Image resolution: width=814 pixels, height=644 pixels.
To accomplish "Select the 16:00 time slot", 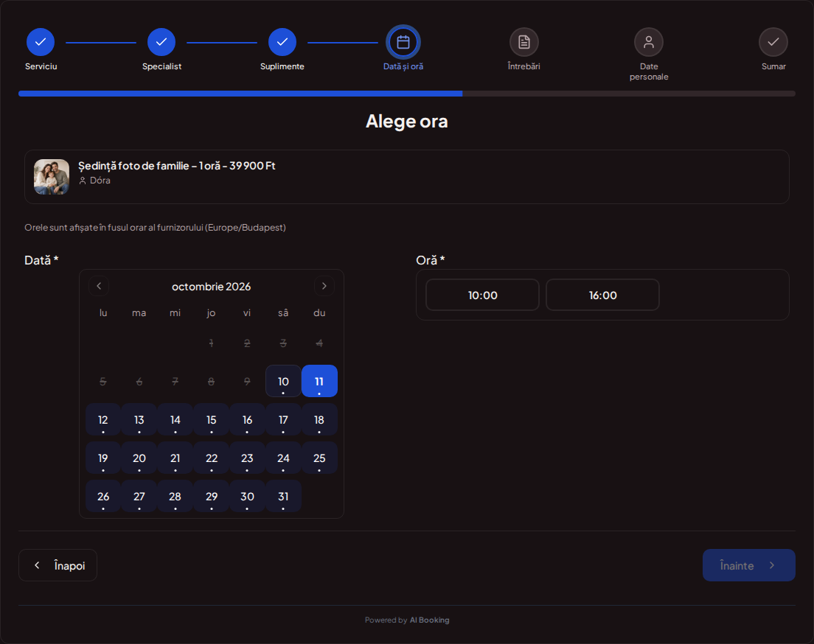I will 602,295.
